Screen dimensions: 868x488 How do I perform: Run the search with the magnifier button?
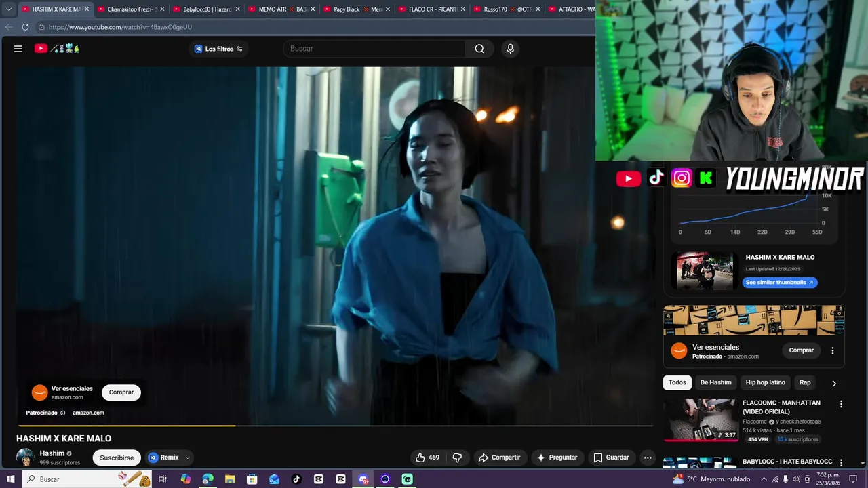pyautogui.click(x=479, y=49)
